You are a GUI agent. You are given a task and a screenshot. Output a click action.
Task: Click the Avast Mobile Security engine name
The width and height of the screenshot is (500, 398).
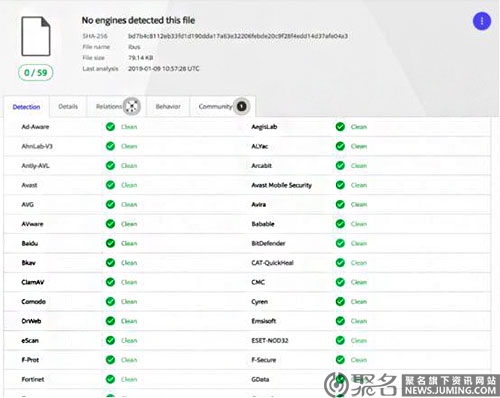coord(282,185)
